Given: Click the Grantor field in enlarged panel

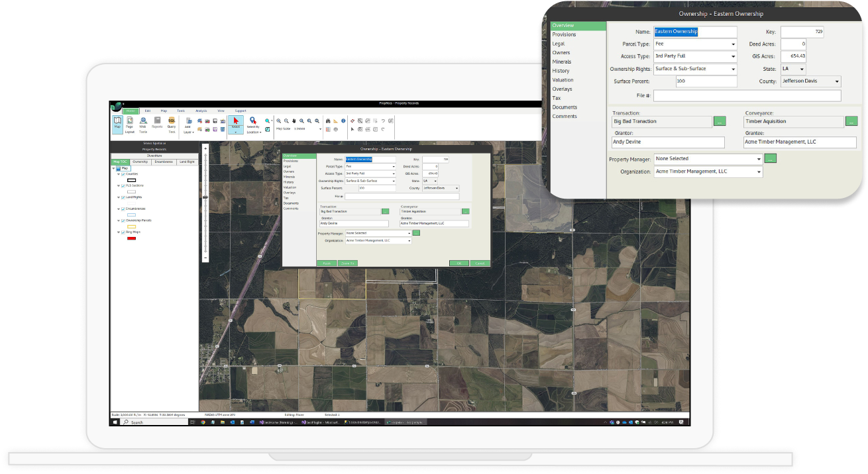Looking at the screenshot, I should [x=669, y=142].
